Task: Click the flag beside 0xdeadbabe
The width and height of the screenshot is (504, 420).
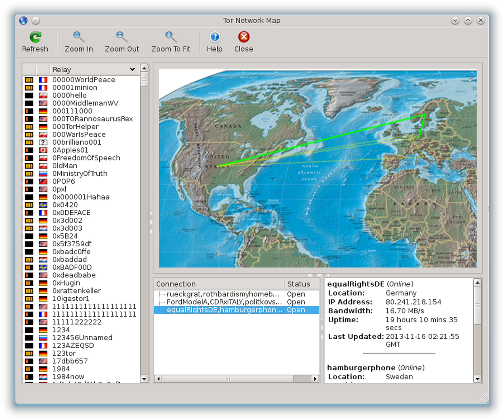Action: pos(43,275)
